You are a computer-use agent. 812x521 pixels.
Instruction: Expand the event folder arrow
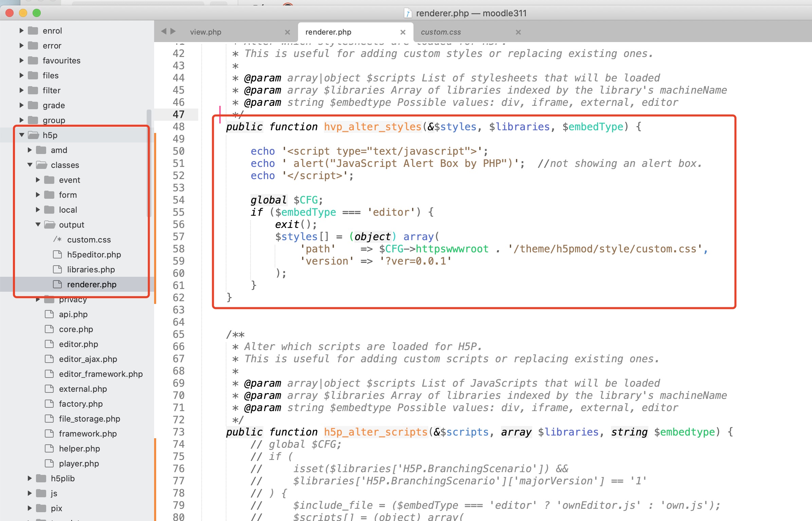[38, 180]
